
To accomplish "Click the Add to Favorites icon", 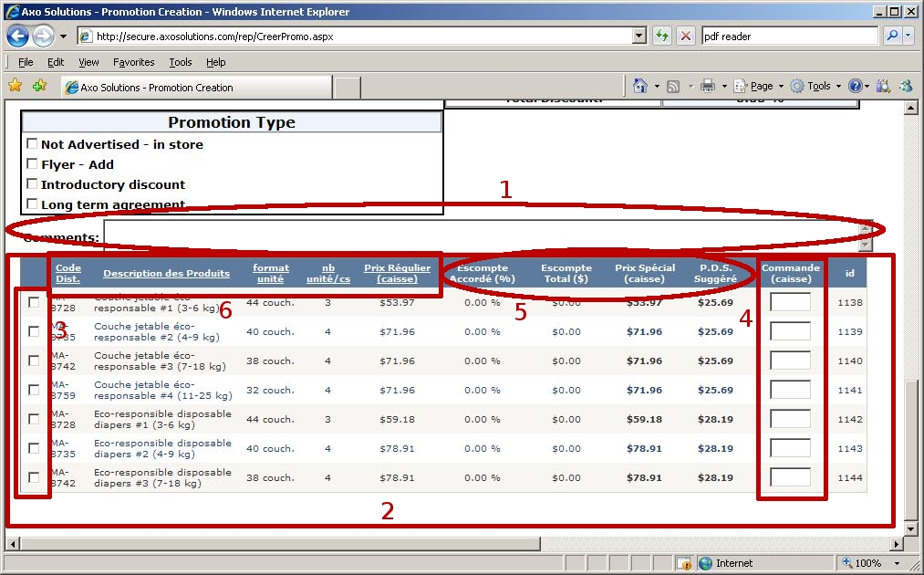I will pyautogui.click(x=40, y=86).
